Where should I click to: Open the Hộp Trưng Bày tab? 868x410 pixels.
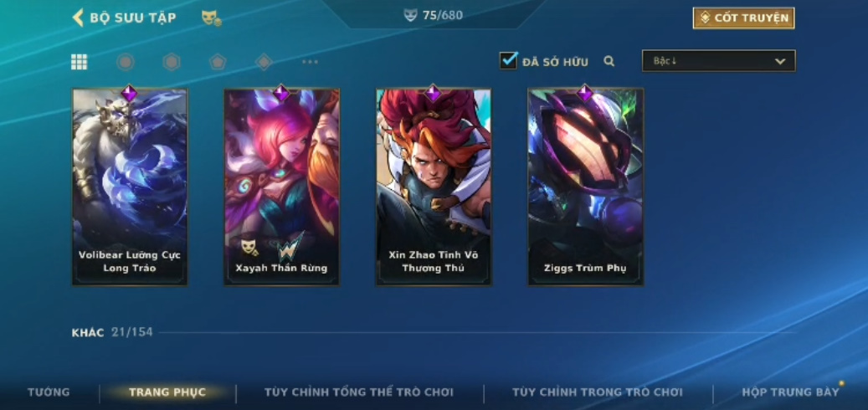790,392
